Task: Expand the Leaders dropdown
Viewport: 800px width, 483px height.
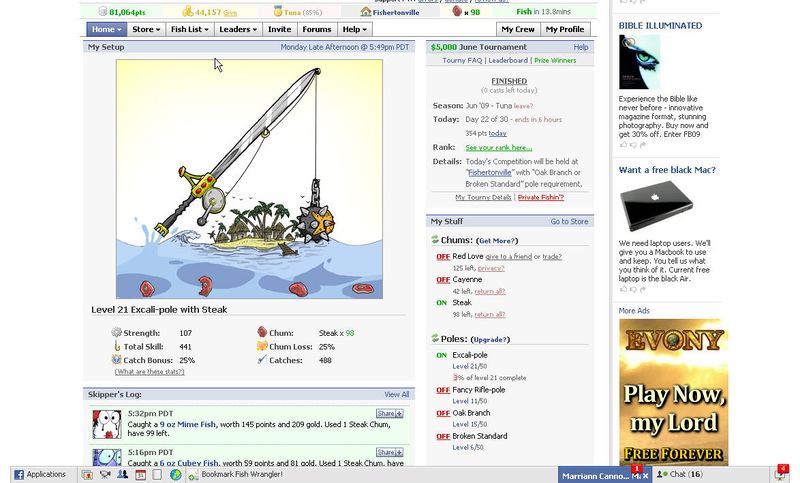Action: click(x=238, y=29)
